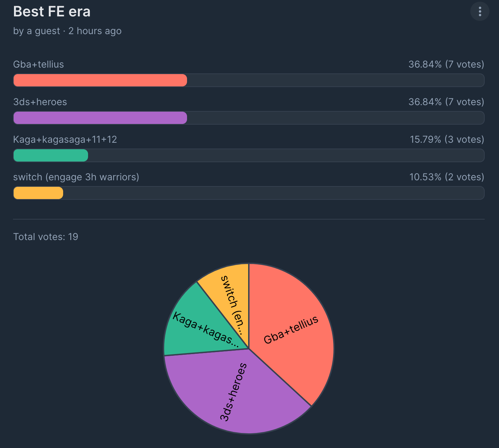
Task: Click the green Kaga+kagasaga progress bar
Action: tap(51, 155)
